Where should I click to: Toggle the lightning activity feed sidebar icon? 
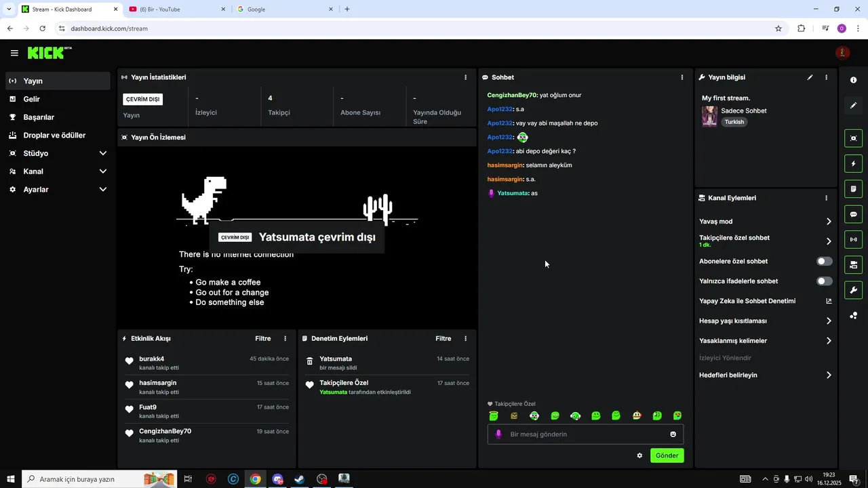coord(853,163)
